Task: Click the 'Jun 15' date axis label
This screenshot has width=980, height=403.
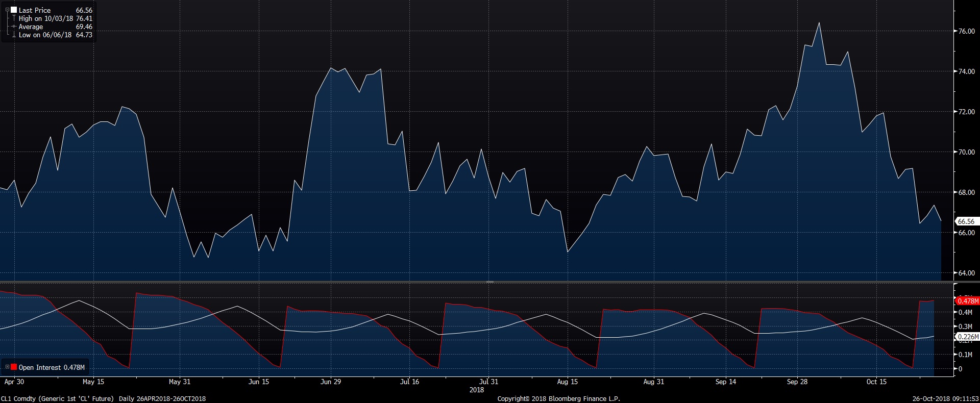Action: pos(259,382)
